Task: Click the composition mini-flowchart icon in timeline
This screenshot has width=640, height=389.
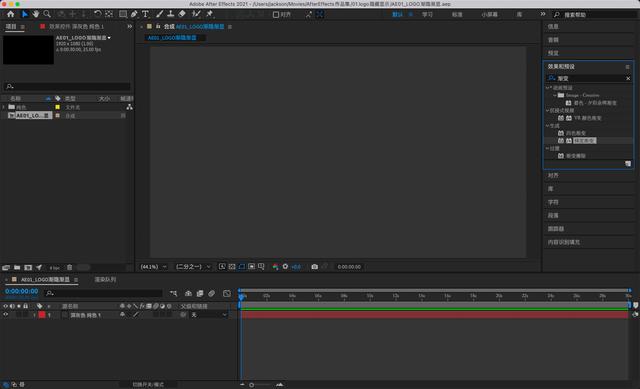Action: pyautogui.click(x=174, y=293)
